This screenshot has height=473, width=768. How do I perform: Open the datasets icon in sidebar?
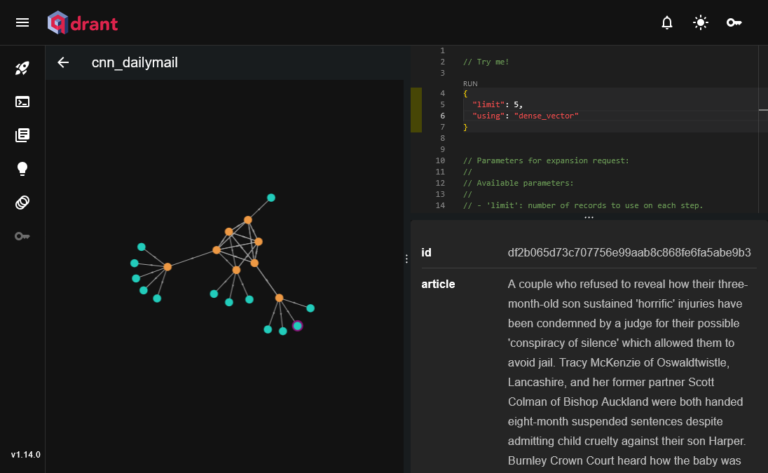[x=22, y=202]
